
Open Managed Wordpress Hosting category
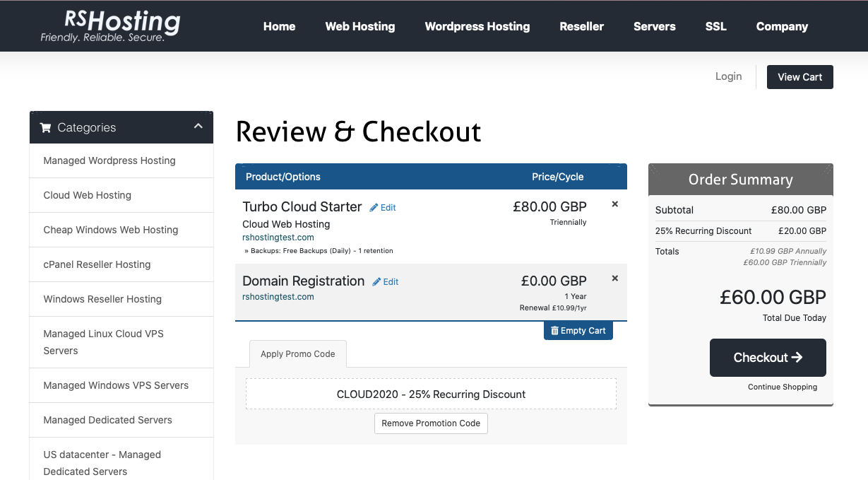click(121, 160)
